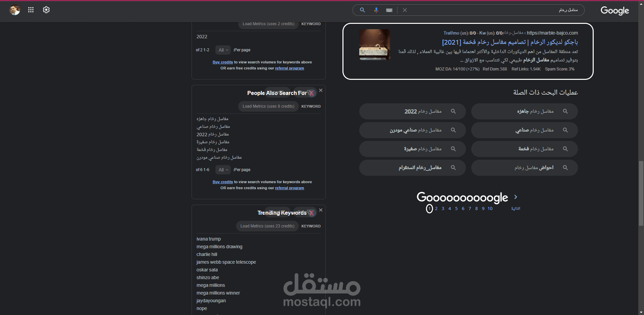The image size is (644, 315).
Task: Click jaydayoungan trending keyword
Action: [x=211, y=301]
